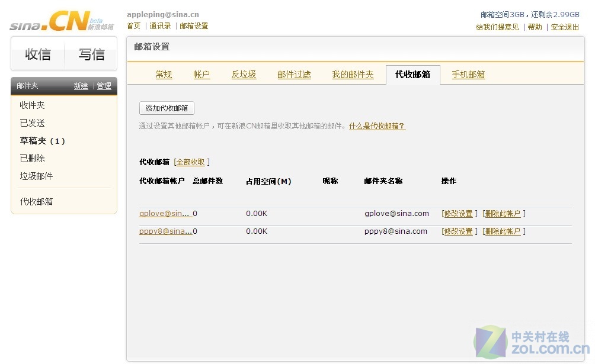The height and width of the screenshot is (364, 595).
Task: Click the 全部收取 link
Action: pyautogui.click(x=190, y=161)
